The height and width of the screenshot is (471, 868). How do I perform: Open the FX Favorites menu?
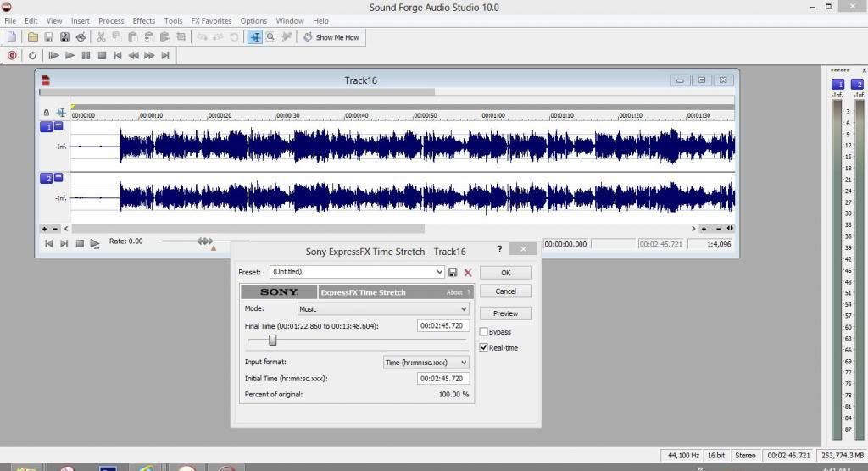click(x=211, y=20)
